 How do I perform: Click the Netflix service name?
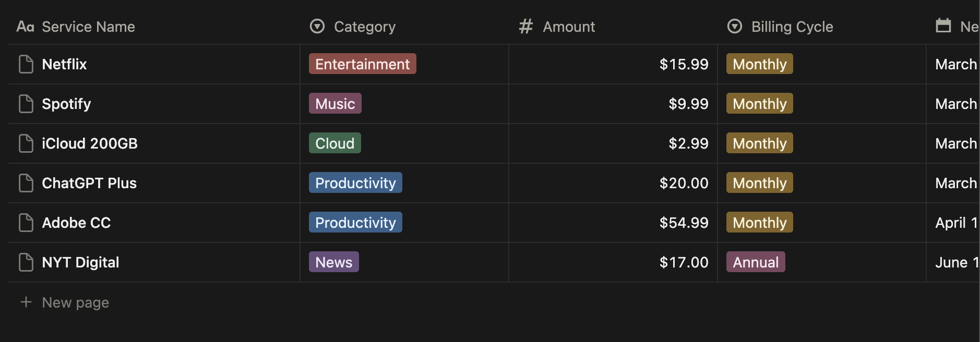(x=64, y=64)
